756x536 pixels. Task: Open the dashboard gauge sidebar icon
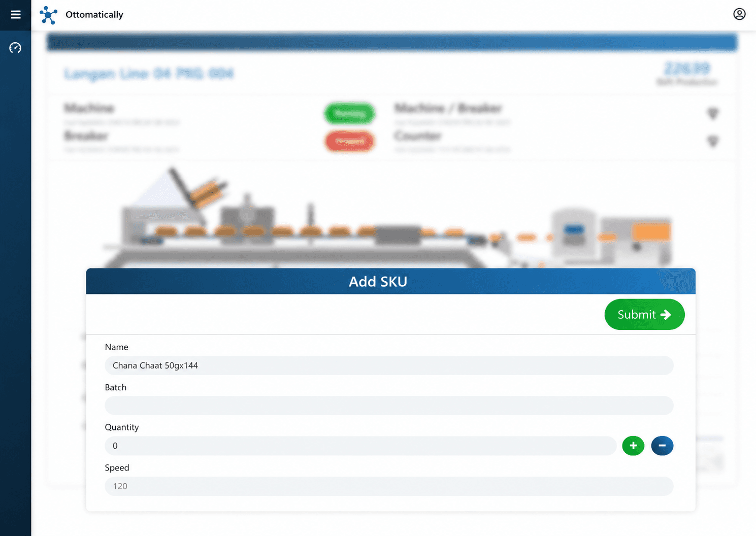(15, 48)
